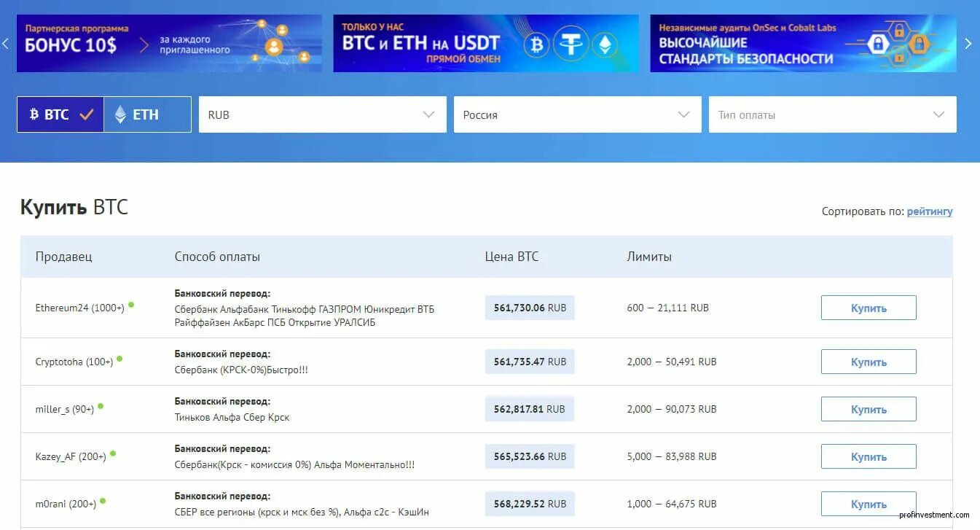
Task: Click the limits 2,000 – 90,073 RUB
Action: [x=672, y=409]
